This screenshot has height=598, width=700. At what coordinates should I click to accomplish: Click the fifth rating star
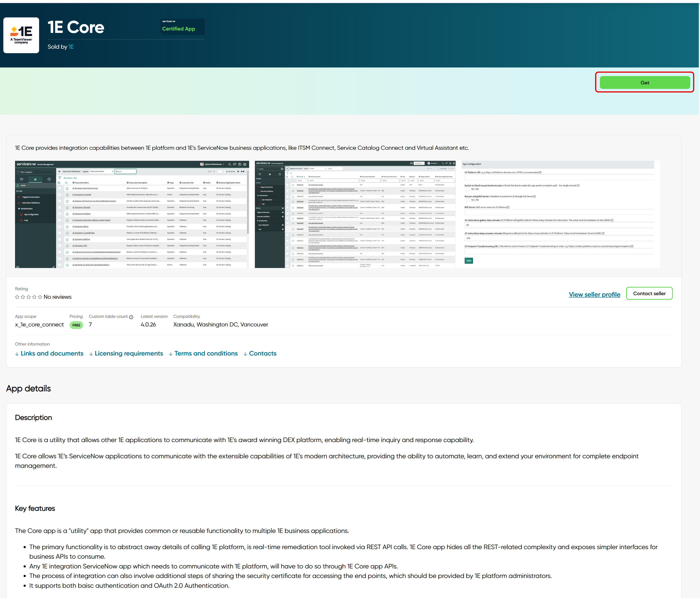pyautogui.click(x=40, y=297)
